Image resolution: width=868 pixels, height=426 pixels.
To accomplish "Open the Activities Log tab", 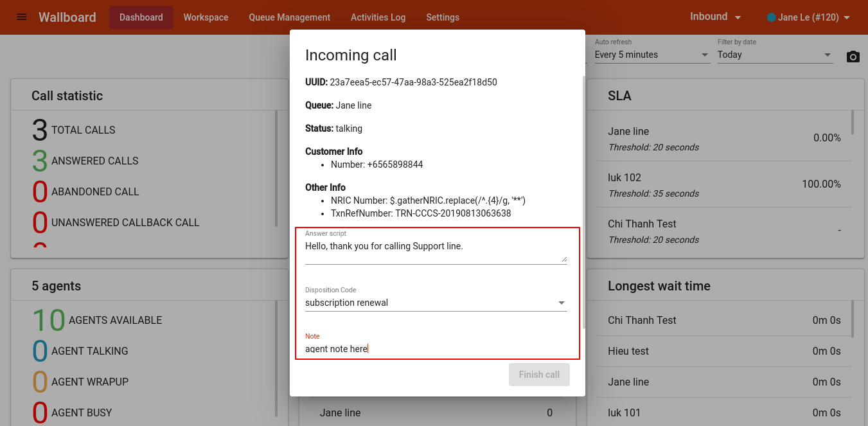I will tap(378, 17).
